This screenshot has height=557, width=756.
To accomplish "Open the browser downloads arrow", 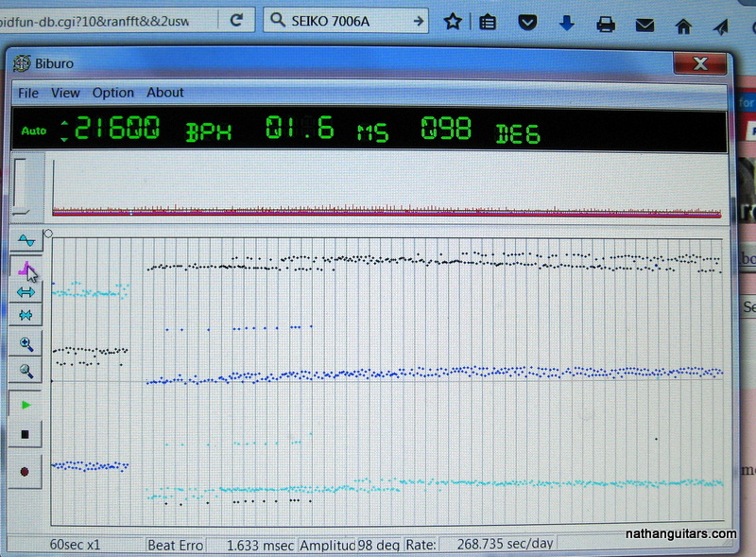I will (567, 22).
